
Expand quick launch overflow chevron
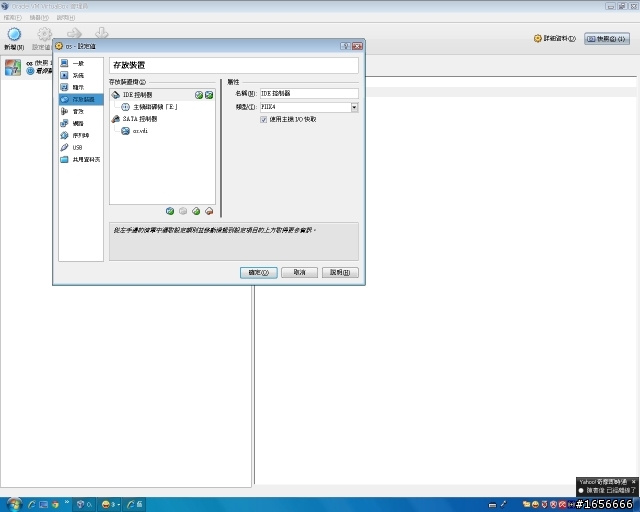coord(67,502)
